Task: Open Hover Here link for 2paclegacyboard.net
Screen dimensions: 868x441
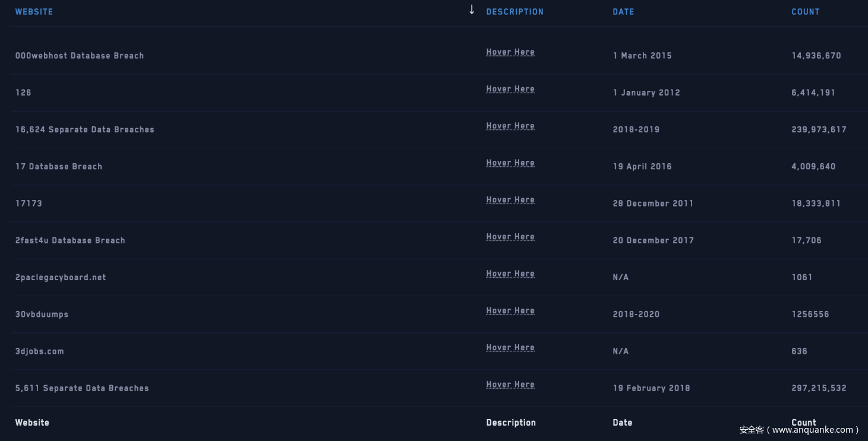Action: pos(510,274)
